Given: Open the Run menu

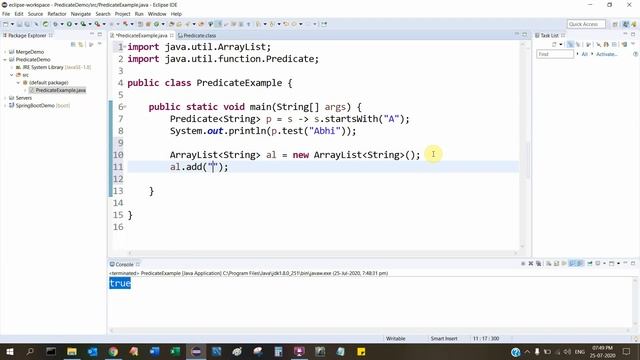Looking at the screenshot, I should 139,14.
